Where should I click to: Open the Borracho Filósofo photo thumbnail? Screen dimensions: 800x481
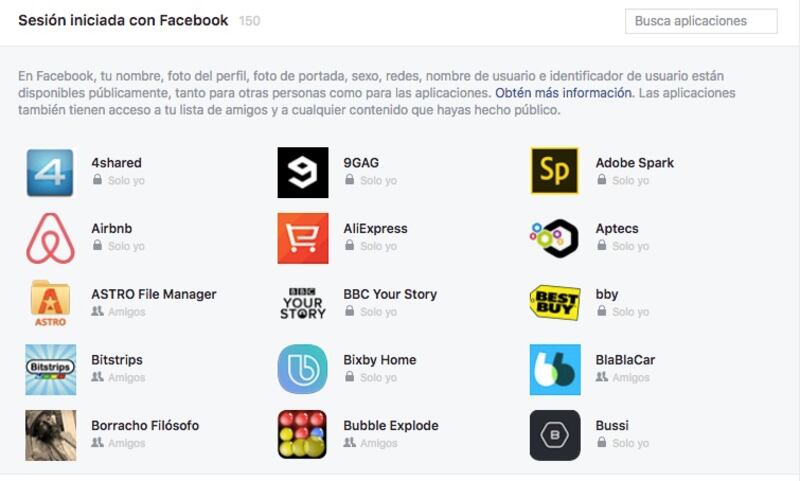51,435
